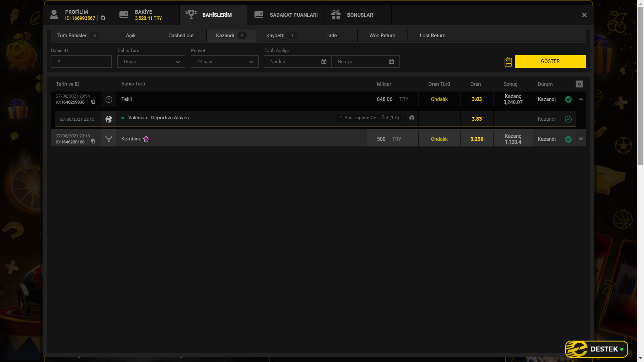Click the soccer ball sport icon
The height and width of the screenshot is (362, 644).
109,119
